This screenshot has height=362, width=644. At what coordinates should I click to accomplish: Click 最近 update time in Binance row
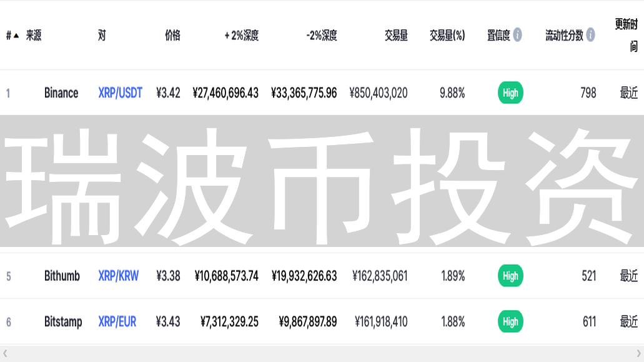click(x=629, y=93)
